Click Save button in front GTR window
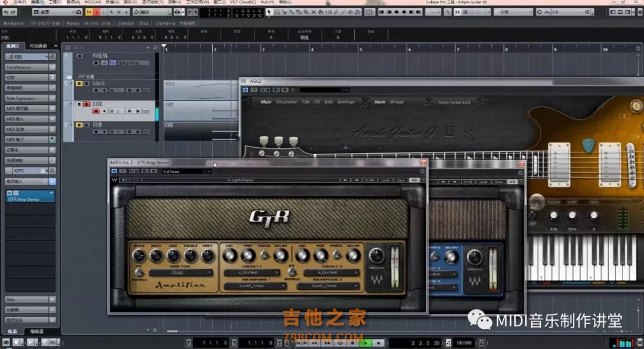 click(x=401, y=180)
